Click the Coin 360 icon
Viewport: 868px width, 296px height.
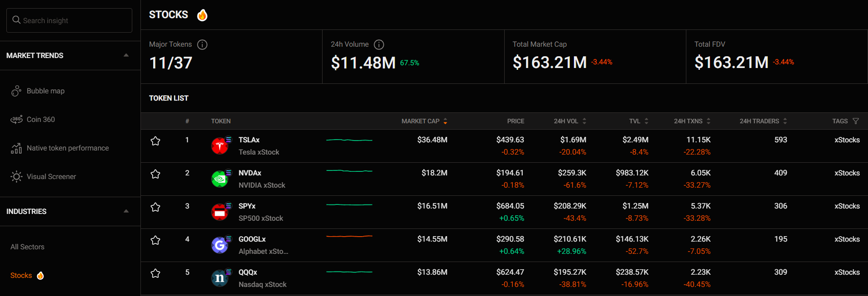click(x=16, y=120)
